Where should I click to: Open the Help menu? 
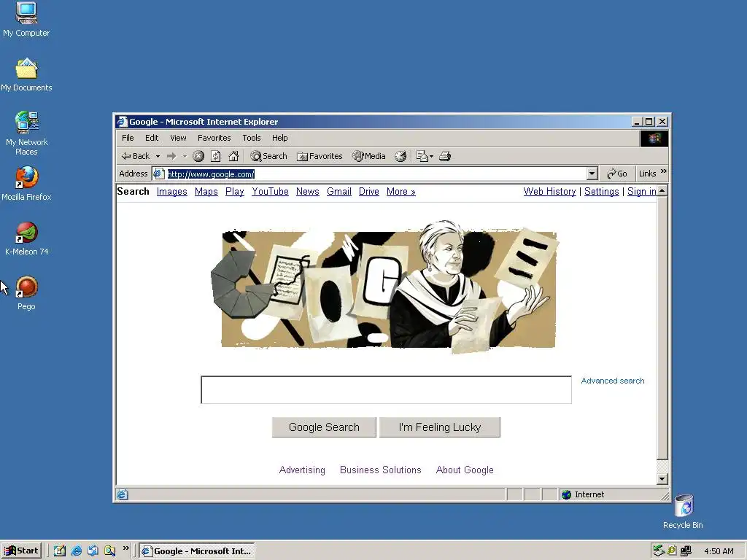[279, 138]
